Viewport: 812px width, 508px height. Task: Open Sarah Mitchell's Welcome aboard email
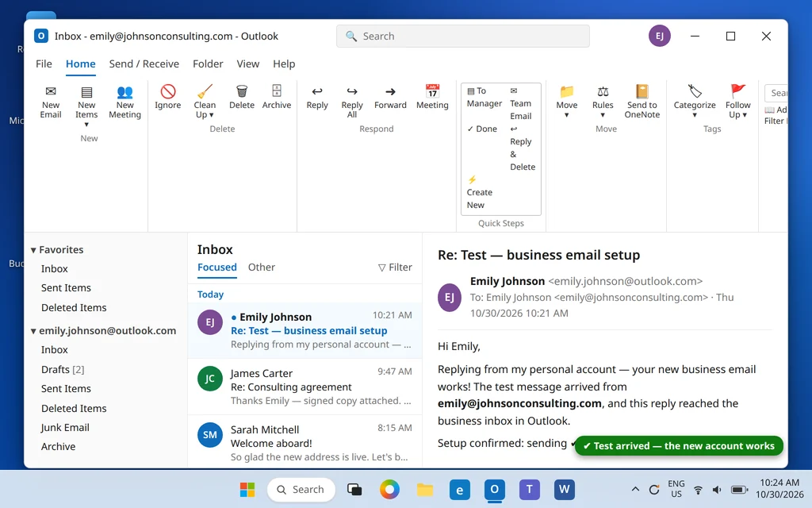pos(304,443)
